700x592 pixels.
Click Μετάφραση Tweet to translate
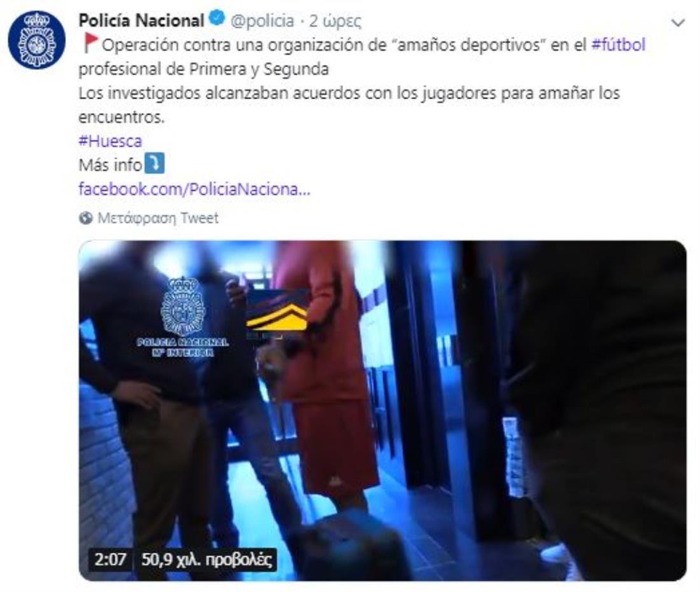(x=158, y=218)
